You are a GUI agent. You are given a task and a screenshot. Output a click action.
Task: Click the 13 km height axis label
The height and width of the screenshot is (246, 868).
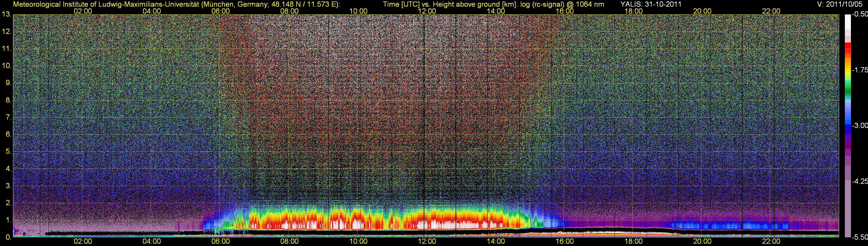pyautogui.click(x=6, y=14)
